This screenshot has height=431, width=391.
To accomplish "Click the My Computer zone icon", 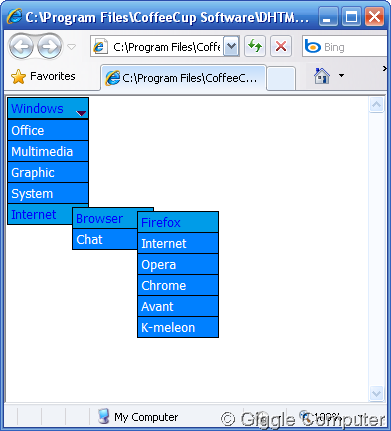I will [103, 416].
